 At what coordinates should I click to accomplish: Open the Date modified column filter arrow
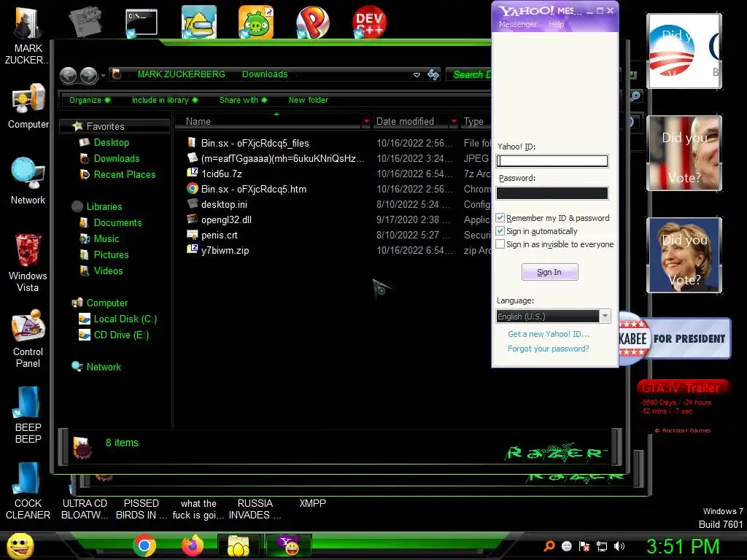pos(454,122)
